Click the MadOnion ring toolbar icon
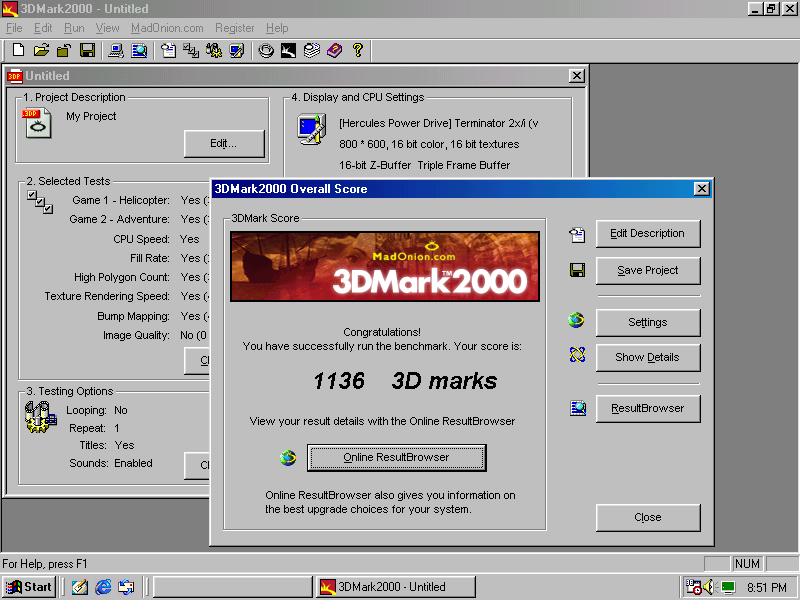Viewport: 800px width, 600px height. [x=266, y=50]
